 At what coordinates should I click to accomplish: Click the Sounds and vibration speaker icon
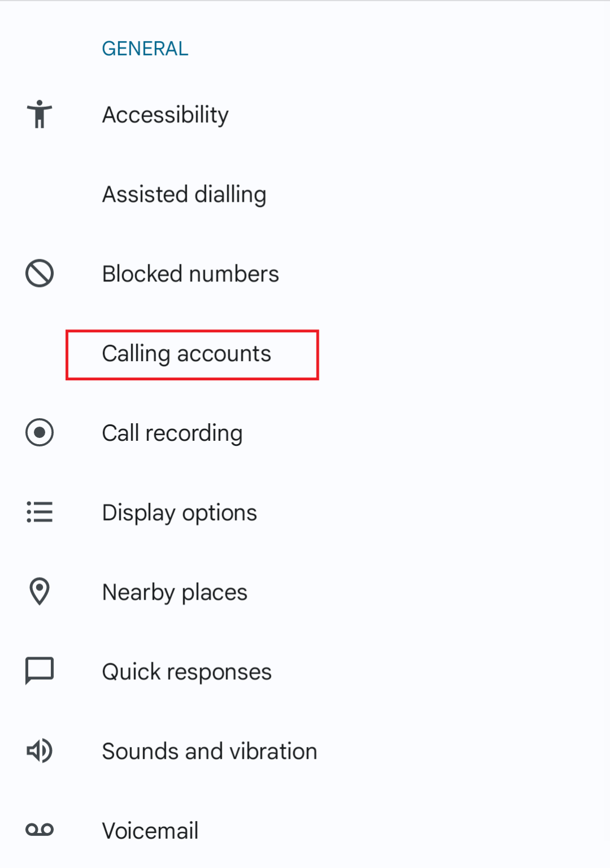[39, 750]
